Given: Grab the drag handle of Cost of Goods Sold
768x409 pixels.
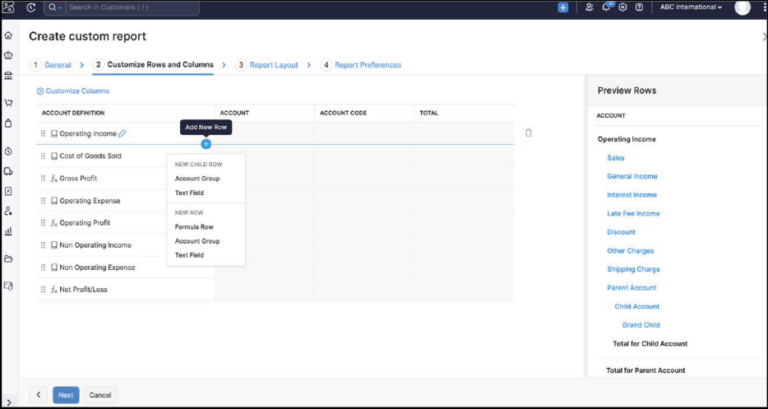Looking at the screenshot, I should (x=43, y=156).
